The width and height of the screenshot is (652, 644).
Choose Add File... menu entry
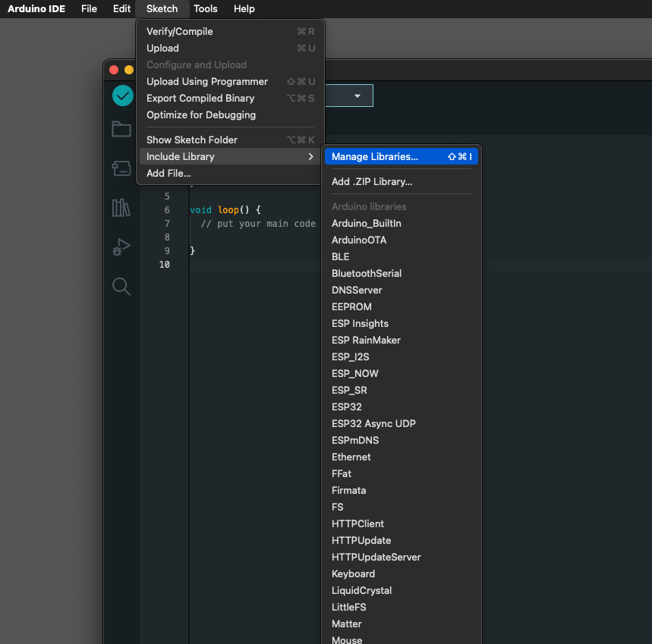click(230, 173)
